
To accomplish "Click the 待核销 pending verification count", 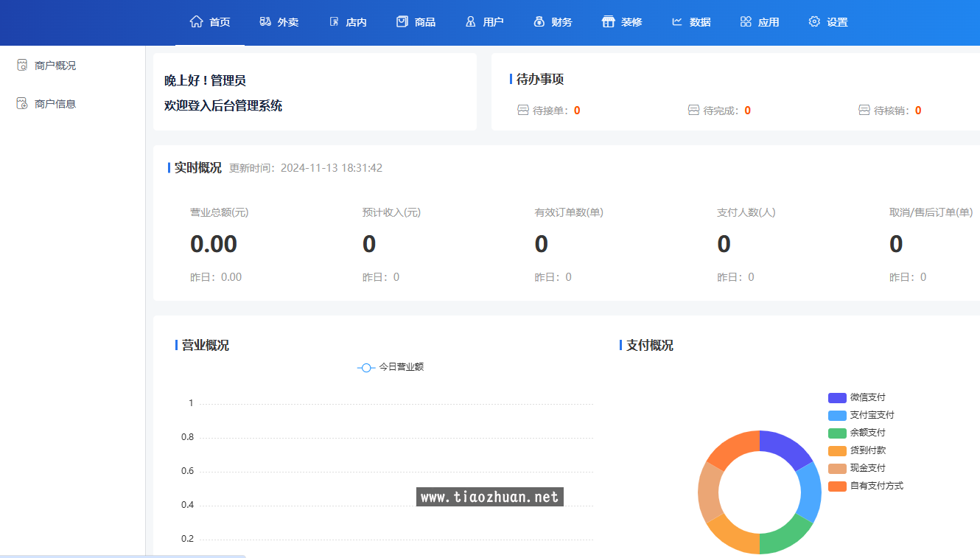I will [x=918, y=111].
